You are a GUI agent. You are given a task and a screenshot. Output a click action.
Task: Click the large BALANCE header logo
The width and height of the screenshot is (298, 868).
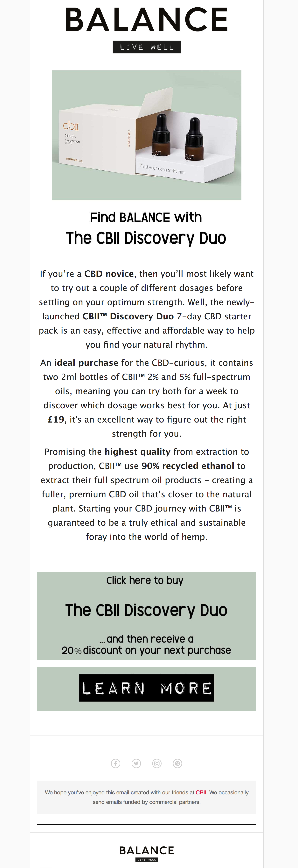(147, 20)
